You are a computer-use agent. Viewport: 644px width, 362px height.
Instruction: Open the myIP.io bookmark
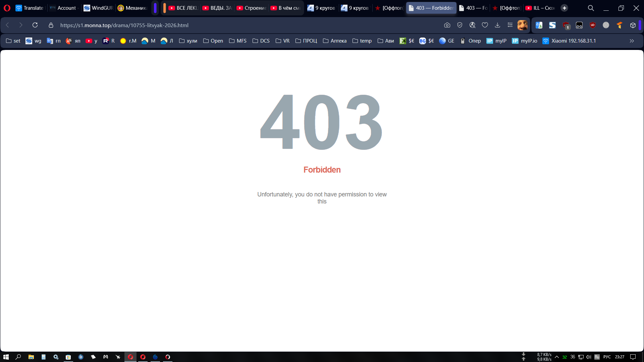point(525,41)
